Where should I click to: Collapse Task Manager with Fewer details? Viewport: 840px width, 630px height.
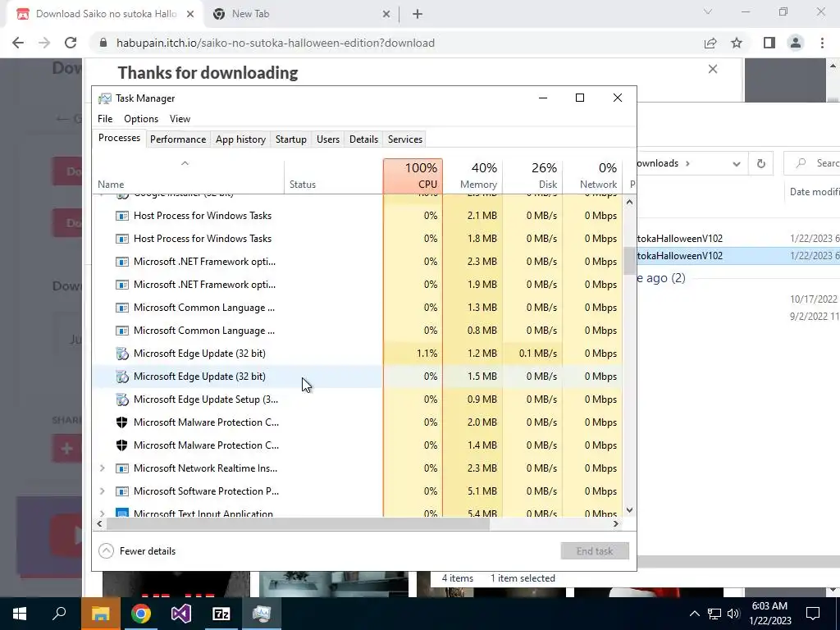[x=137, y=551]
